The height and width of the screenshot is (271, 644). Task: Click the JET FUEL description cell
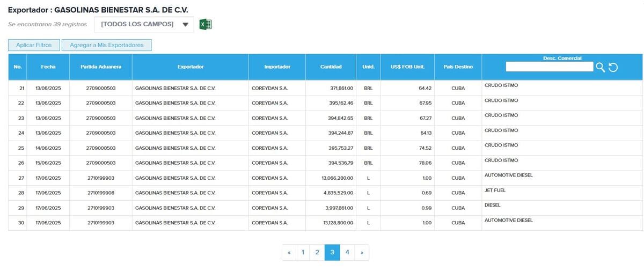pos(562,193)
